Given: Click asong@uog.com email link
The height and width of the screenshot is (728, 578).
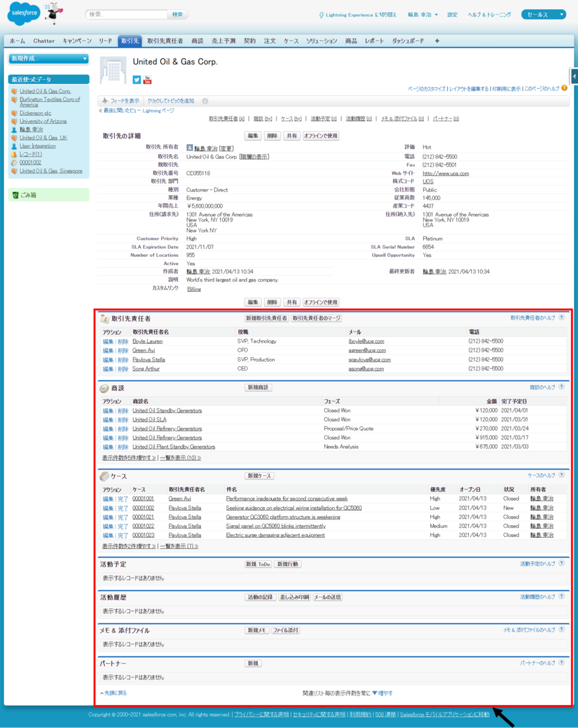Looking at the screenshot, I should click(366, 368).
